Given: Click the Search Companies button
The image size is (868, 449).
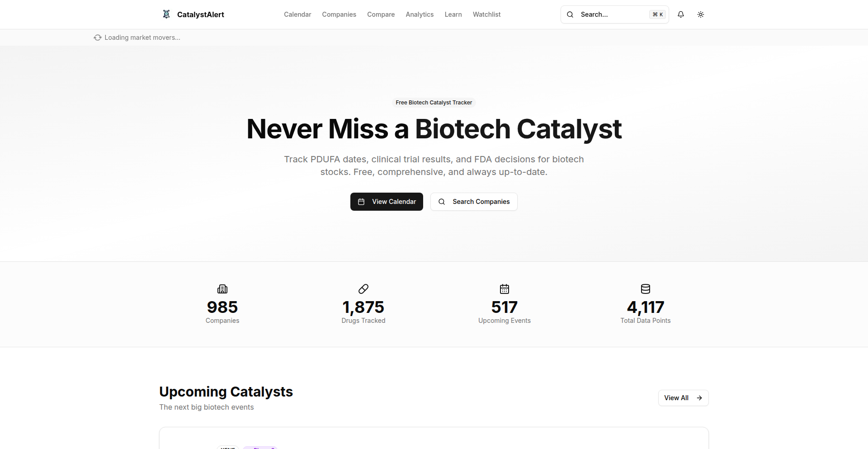Looking at the screenshot, I should tap(474, 202).
